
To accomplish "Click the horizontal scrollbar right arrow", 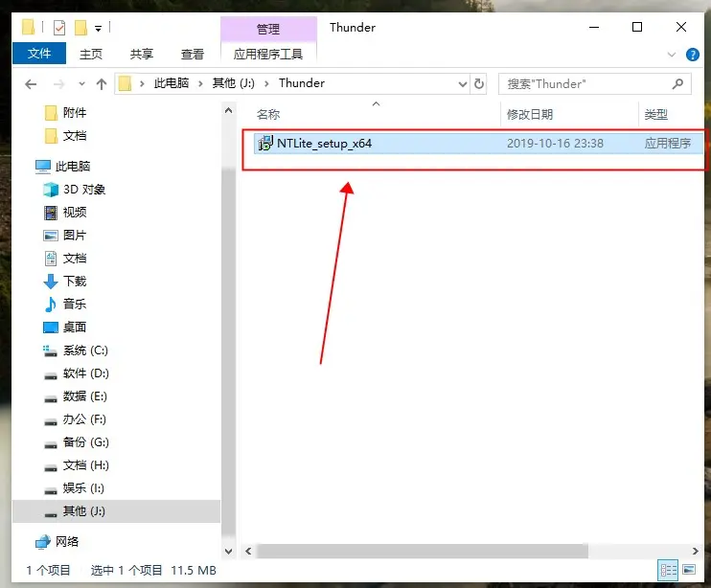I will 695,552.
